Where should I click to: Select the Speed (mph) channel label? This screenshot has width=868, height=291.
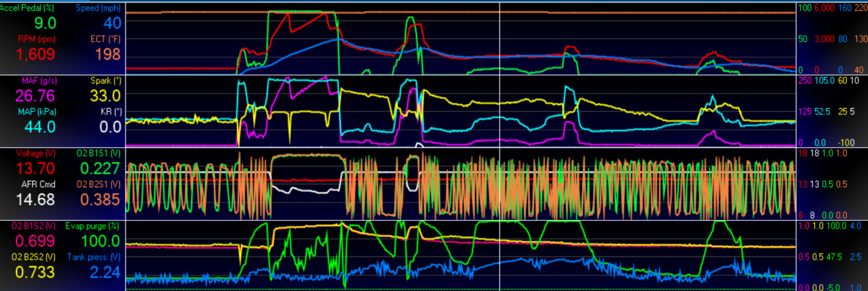click(98, 8)
